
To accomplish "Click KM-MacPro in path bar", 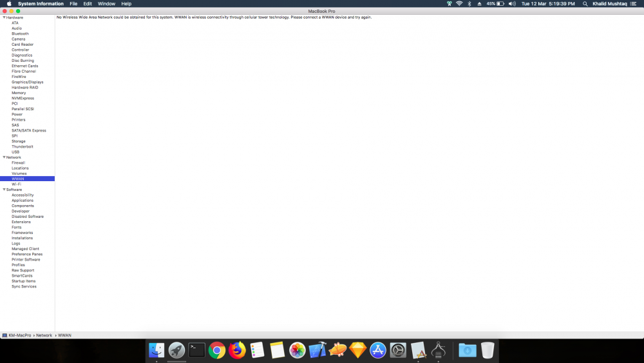I will pyautogui.click(x=20, y=335).
